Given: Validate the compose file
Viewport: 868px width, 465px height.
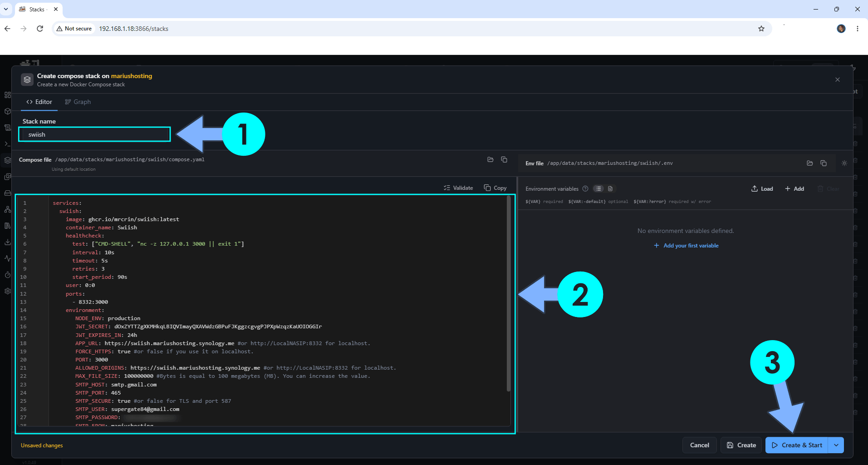Looking at the screenshot, I should 458,188.
